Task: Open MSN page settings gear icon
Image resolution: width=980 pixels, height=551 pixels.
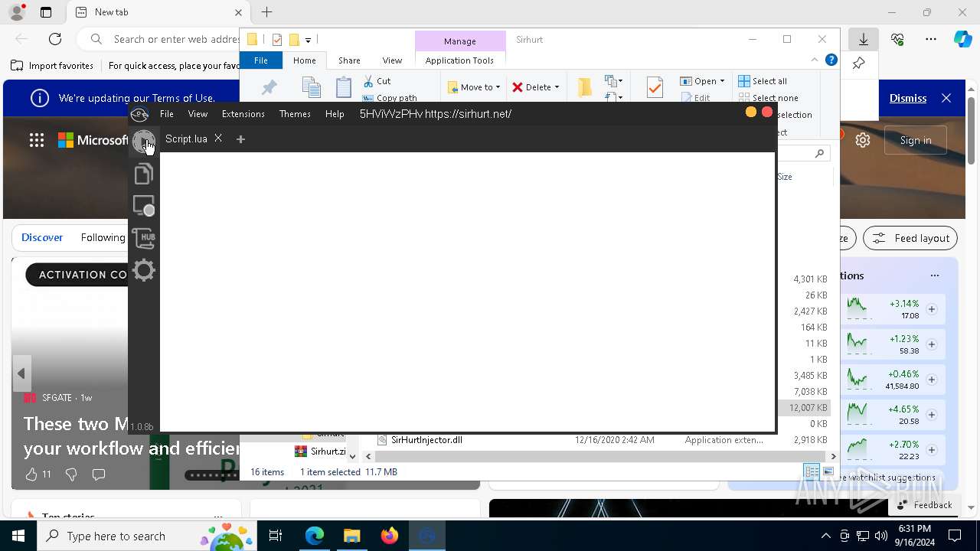Action: point(863,140)
